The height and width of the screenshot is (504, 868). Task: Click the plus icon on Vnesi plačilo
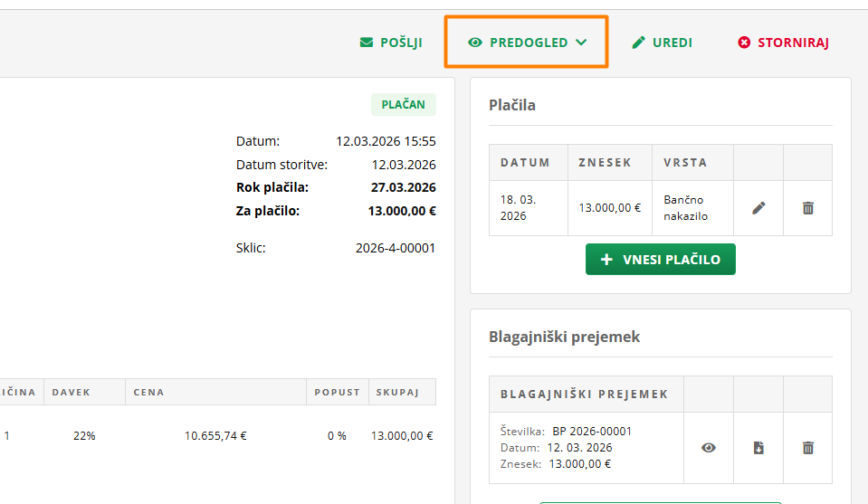[x=607, y=260]
